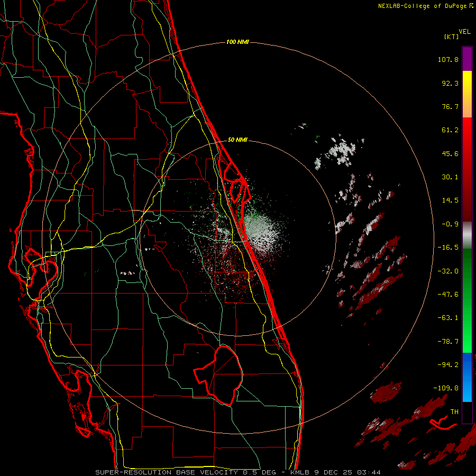
Task: Click the blue segment of color bar
Action: click(x=467, y=377)
